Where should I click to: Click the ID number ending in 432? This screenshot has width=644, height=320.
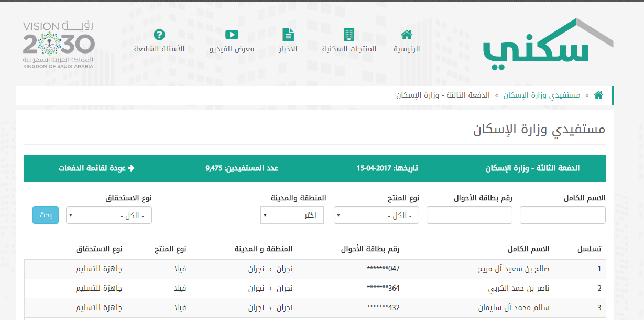click(384, 308)
